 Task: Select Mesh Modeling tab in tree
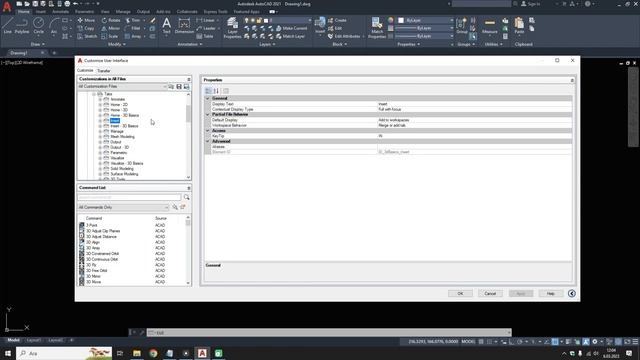122,137
